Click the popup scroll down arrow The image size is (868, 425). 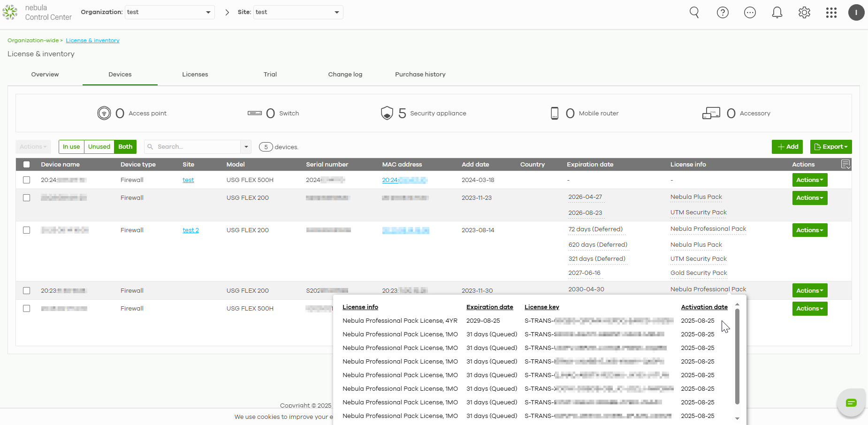click(x=737, y=418)
